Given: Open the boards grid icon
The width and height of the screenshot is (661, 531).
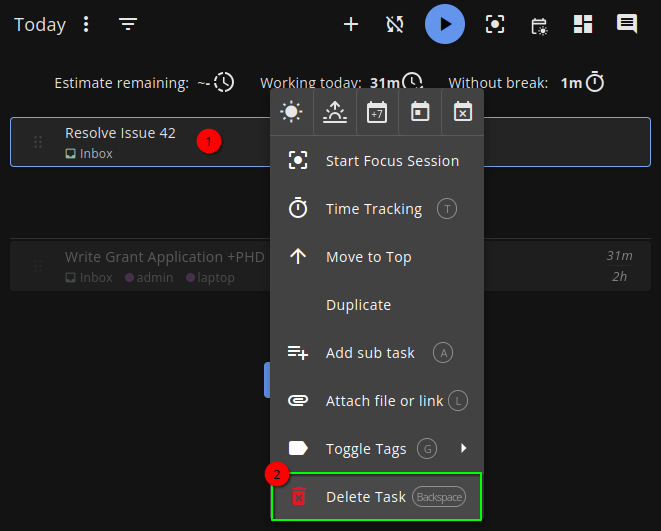Looking at the screenshot, I should pyautogui.click(x=583, y=24).
